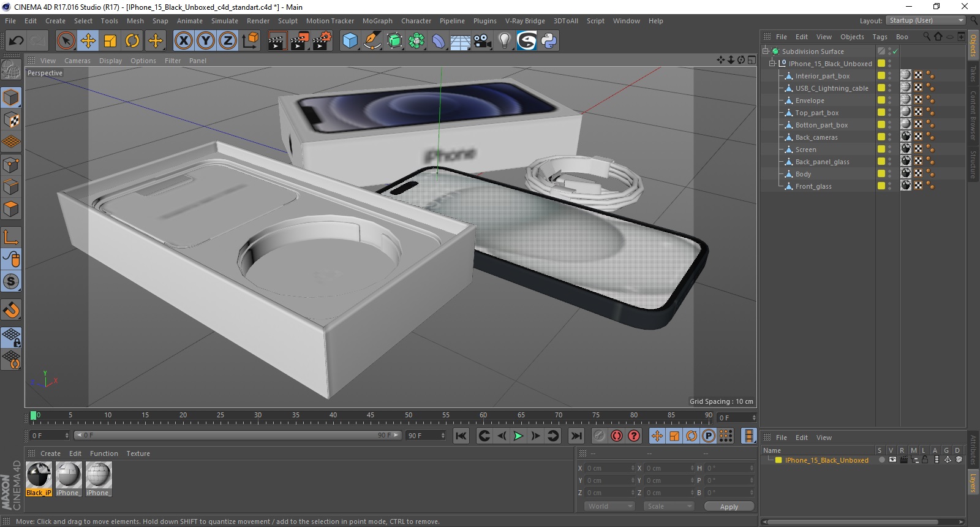Open the Bend deformer icon

pyautogui.click(x=439, y=41)
